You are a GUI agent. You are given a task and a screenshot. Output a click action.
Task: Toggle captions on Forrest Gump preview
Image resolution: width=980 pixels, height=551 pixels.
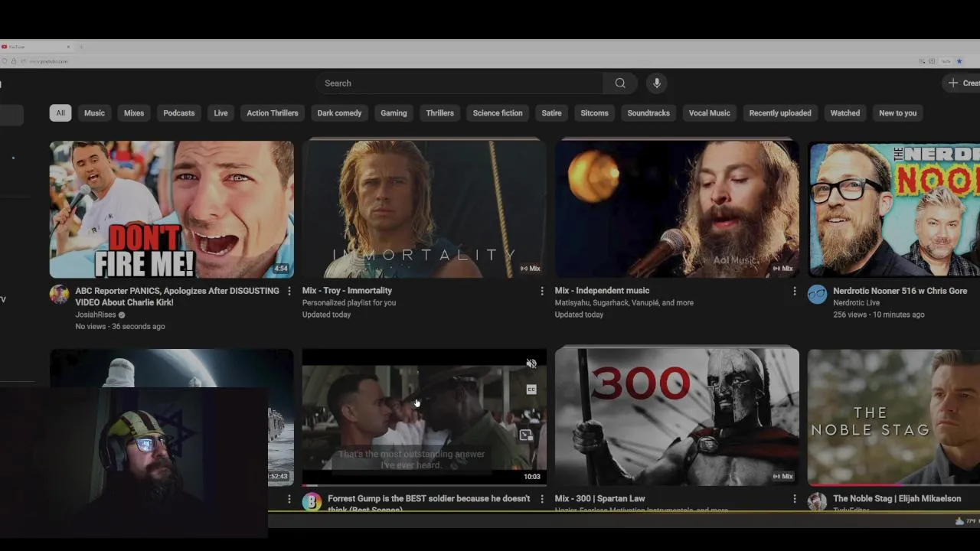(x=531, y=390)
